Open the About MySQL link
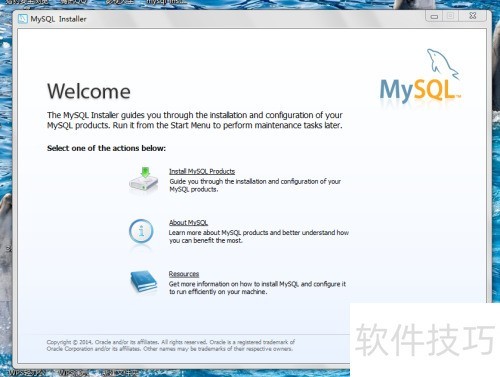 pyautogui.click(x=188, y=222)
